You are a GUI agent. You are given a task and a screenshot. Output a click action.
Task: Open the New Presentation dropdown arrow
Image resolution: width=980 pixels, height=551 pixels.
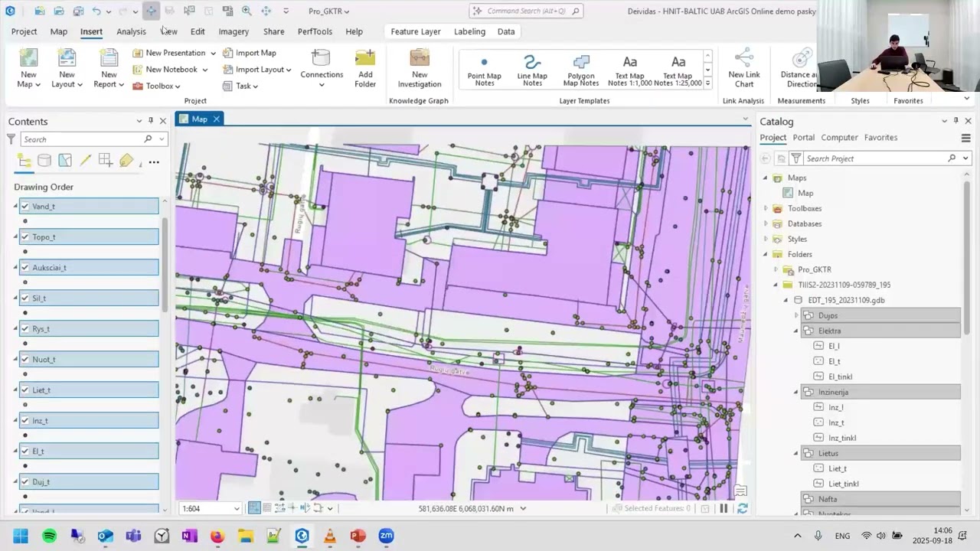tap(213, 54)
